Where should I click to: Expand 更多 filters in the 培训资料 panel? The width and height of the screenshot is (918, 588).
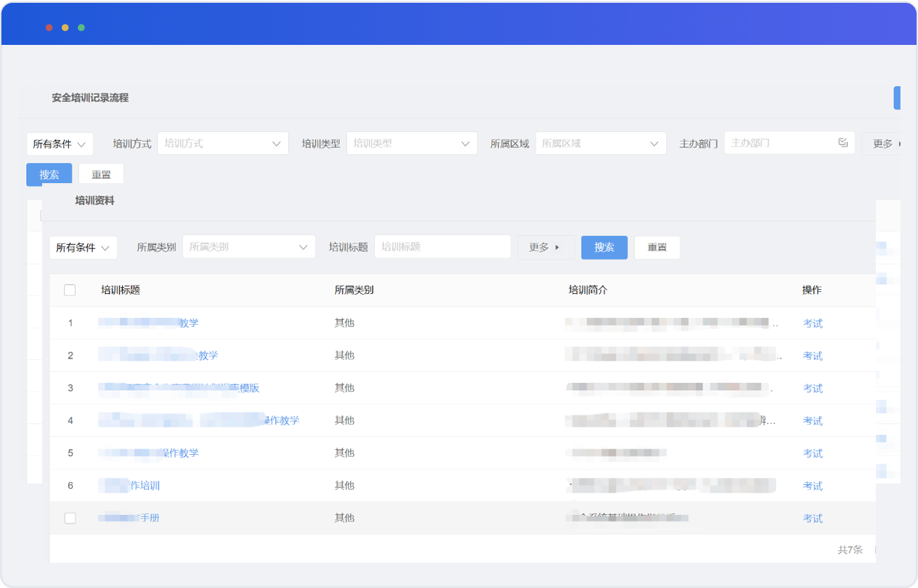click(x=545, y=247)
